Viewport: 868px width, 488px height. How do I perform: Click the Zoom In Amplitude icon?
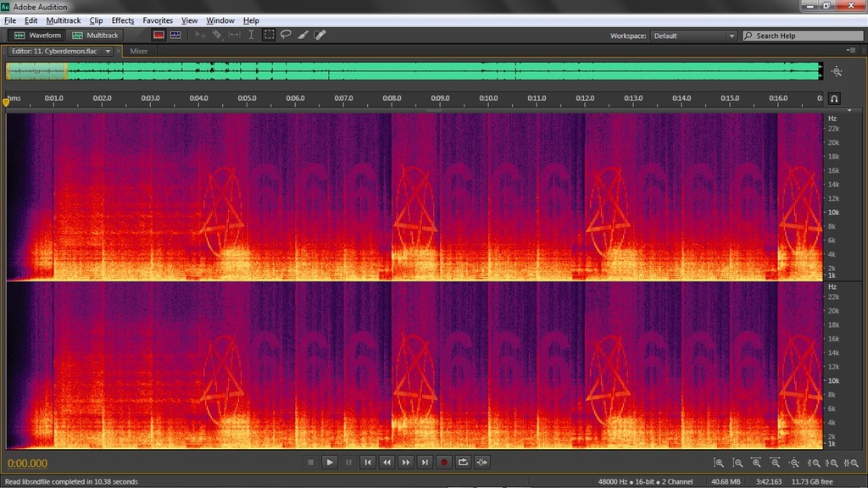pyautogui.click(x=719, y=463)
